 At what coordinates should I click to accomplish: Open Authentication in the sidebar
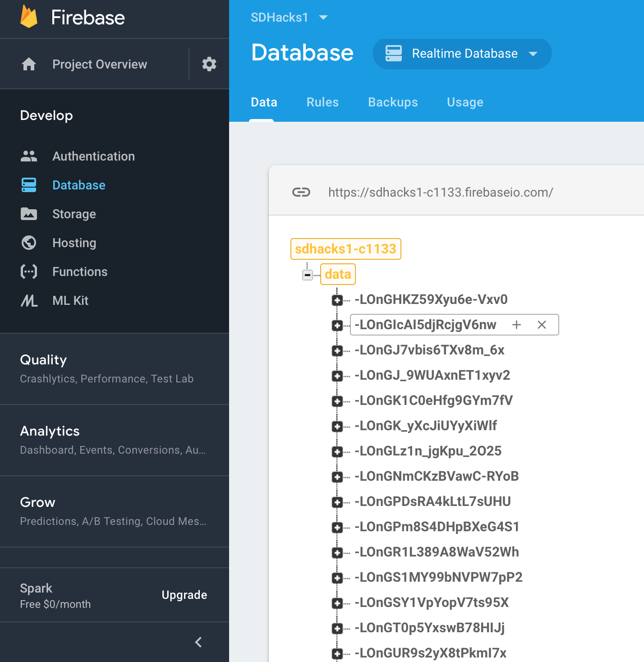click(x=93, y=156)
